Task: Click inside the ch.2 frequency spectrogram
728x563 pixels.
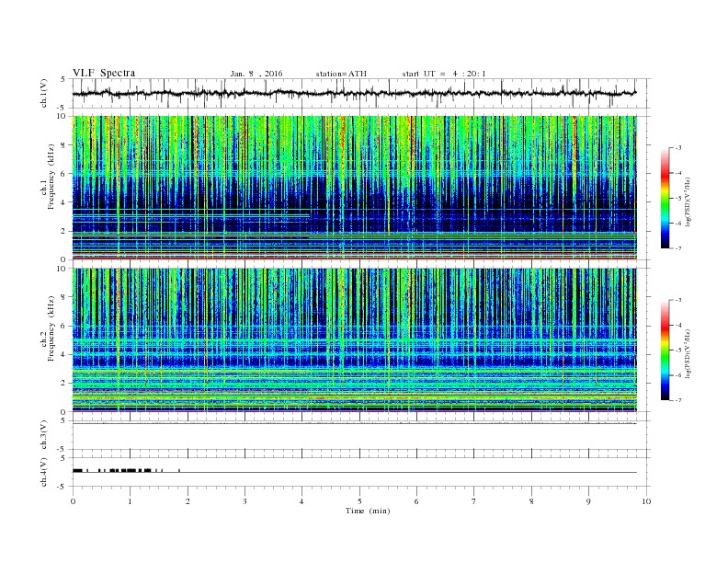Action: pyautogui.click(x=355, y=340)
